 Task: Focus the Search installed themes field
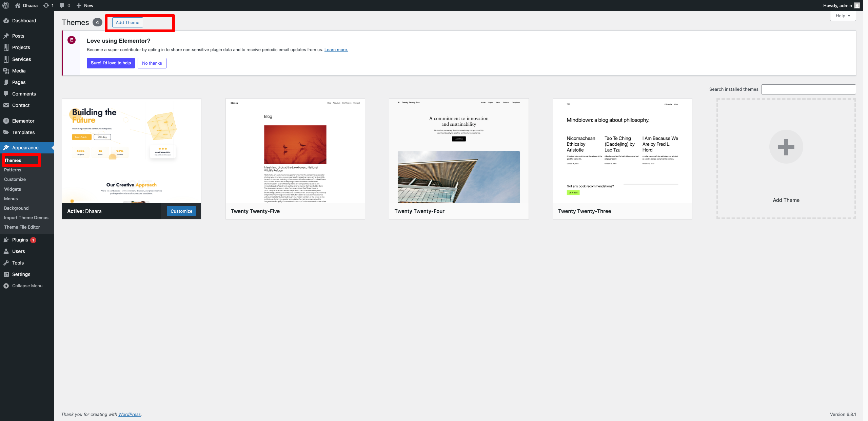pyautogui.click(x=808, y=89)
